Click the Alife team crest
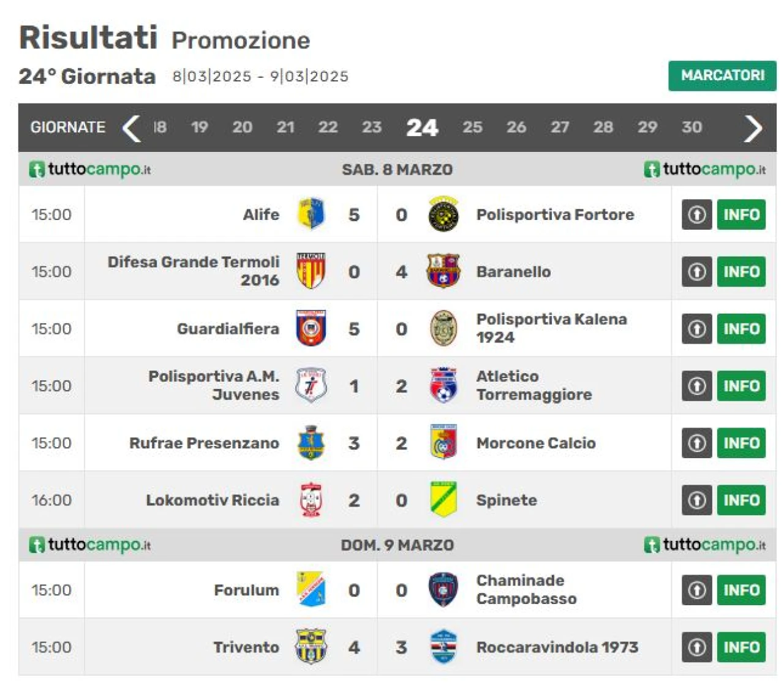Image resolution: width=784 pixels, height=683 pixels. click(x=311, y=214)
